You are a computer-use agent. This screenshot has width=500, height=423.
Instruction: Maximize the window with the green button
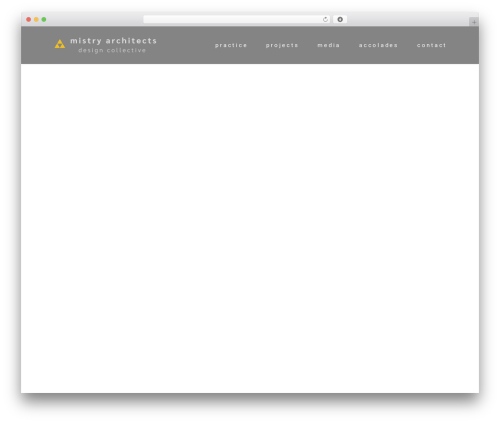[44, 19]
